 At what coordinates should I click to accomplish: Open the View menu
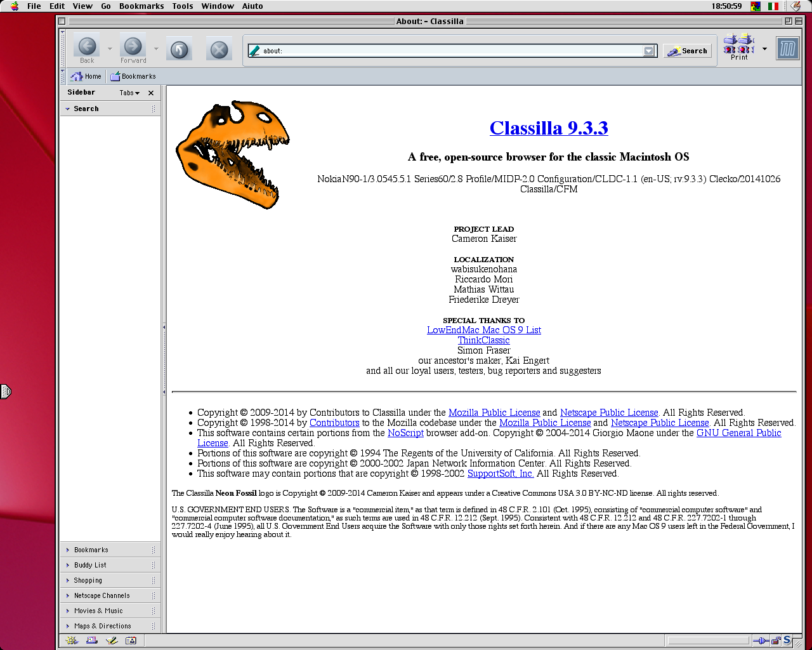[x=82, y=6]
